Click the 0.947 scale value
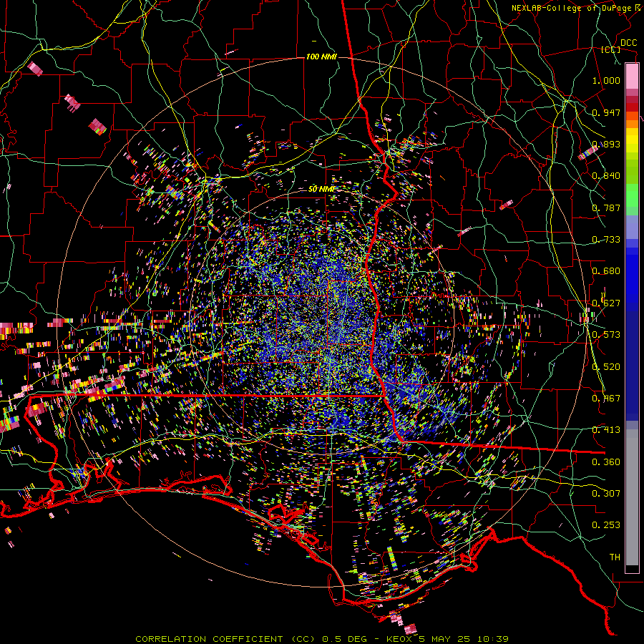Screen dimensions: 644x644 coord(606,112)
